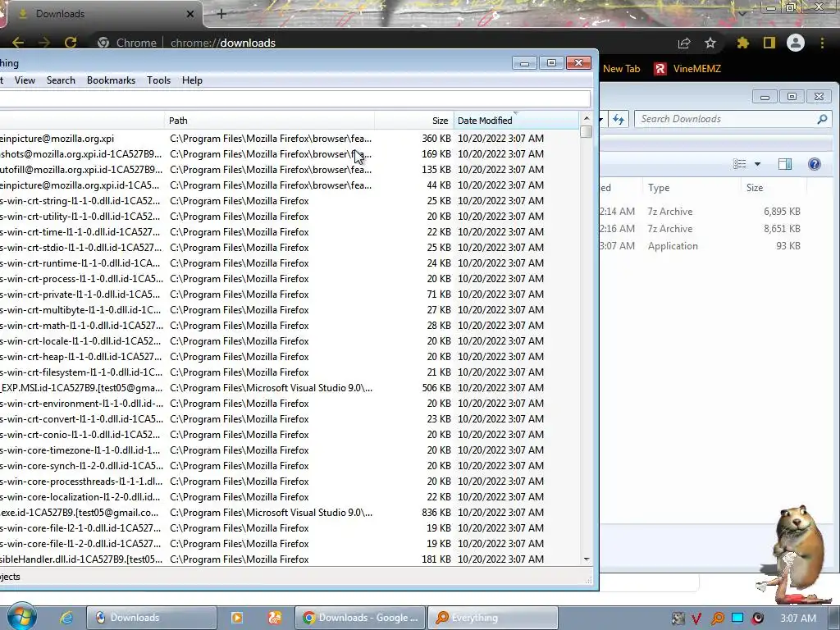840x630 pixels.
Task: Expand the Explorer view options arrow
Action: point(757,164)
